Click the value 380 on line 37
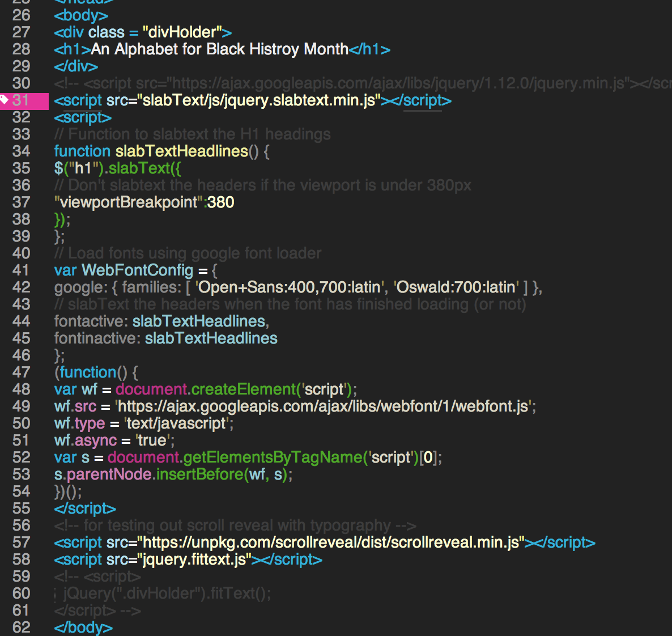This screenshot has width=672, height=636. coord(221,202)
